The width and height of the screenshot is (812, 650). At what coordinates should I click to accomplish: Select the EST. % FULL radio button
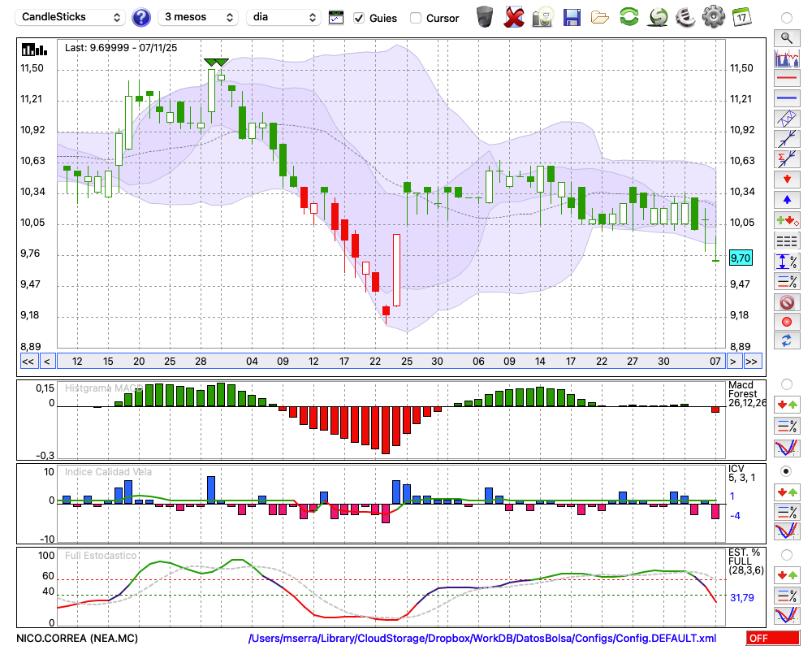click(786, 554)
